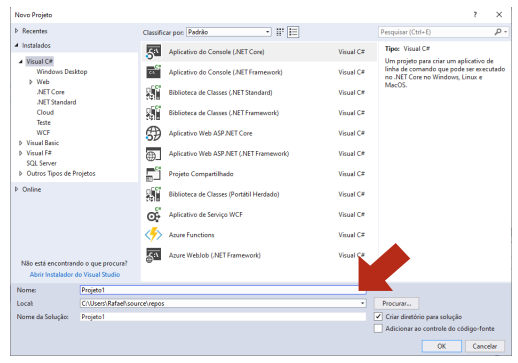Screen dimensions: 518x363
Task: Toggle Criar diretório para solução checkbox
Action: click(378, 316)
